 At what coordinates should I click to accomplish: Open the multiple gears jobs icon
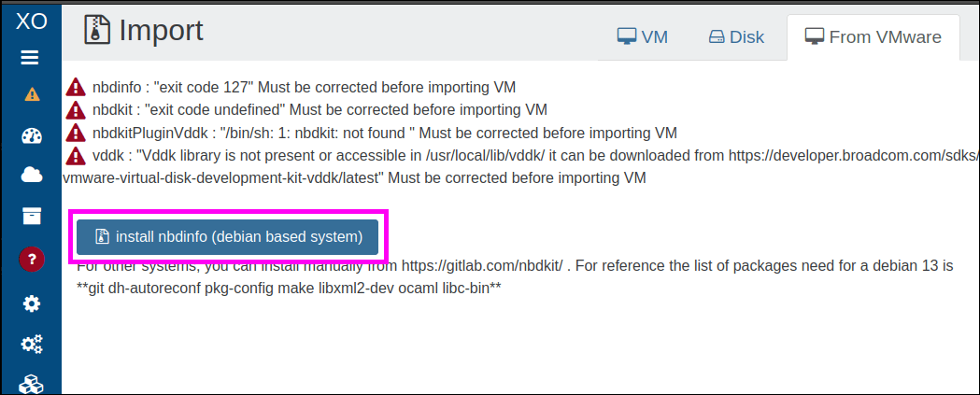pos(31,343)
